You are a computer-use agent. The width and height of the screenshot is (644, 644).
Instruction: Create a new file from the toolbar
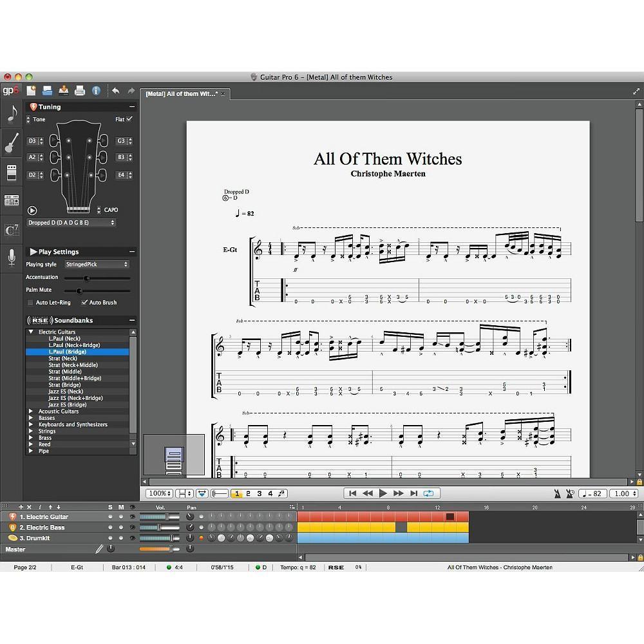tap(31, 90)
